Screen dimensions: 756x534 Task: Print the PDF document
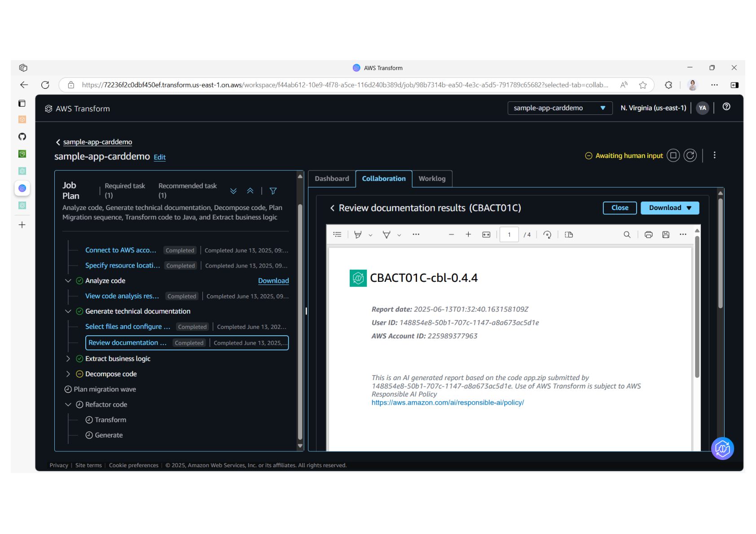[x=648, y=235]
